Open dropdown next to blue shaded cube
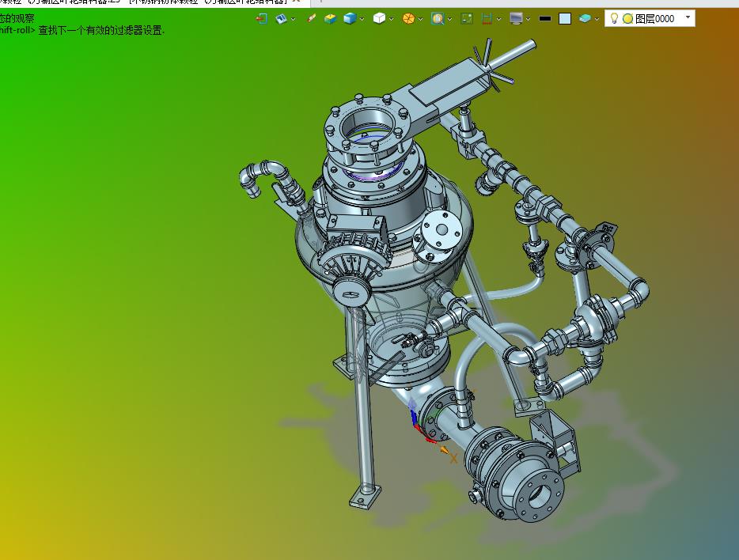Image resolution: width=739 pixels, height=560 pixels. click(x=362, y=19)
